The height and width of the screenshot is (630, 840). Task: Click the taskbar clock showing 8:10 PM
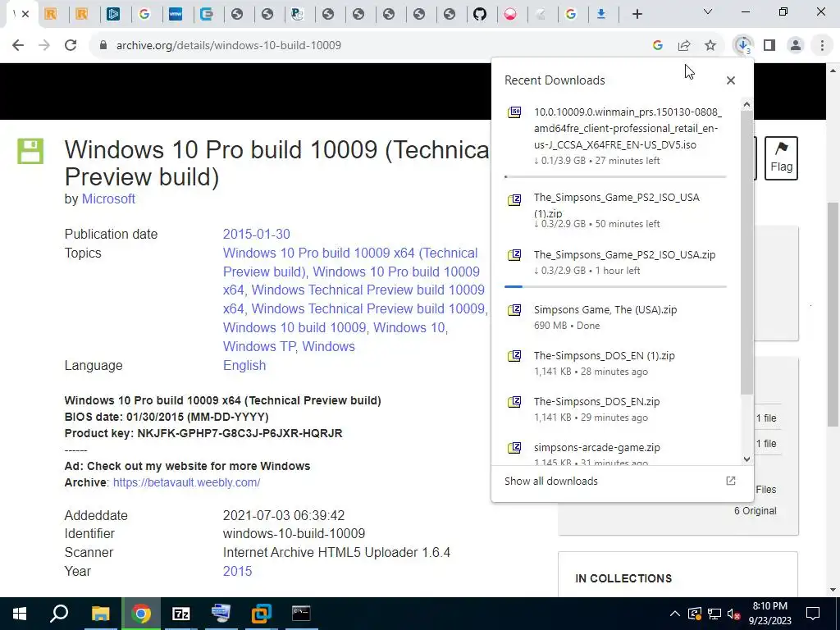coord(769,614)
